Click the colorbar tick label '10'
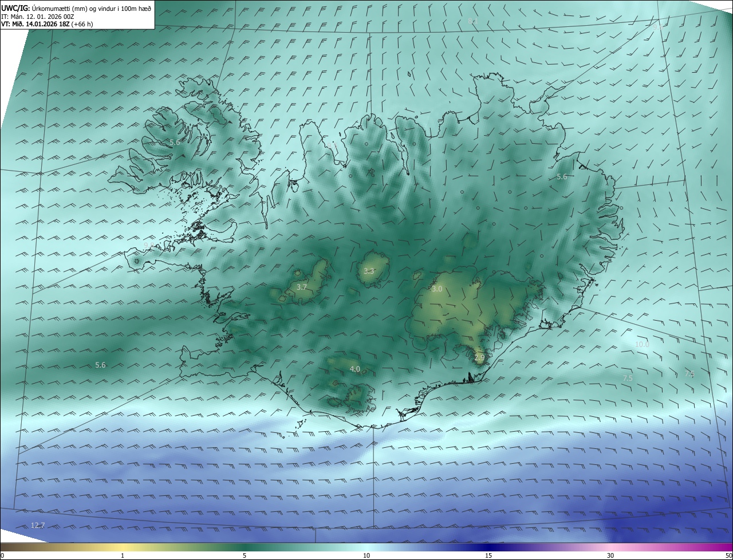733x560 pixels. tap(366, 555)
